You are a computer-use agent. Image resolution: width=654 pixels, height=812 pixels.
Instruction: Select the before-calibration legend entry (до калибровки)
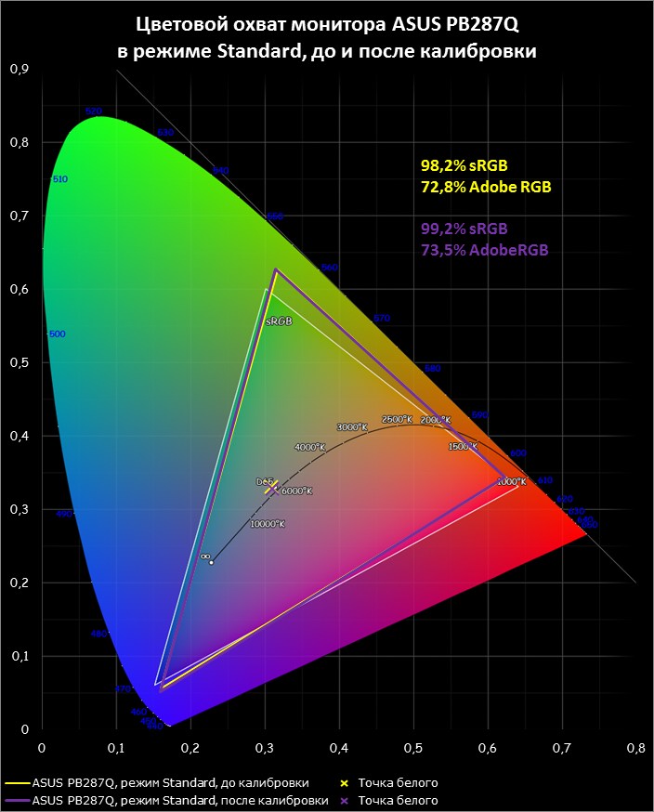point(170,782)
